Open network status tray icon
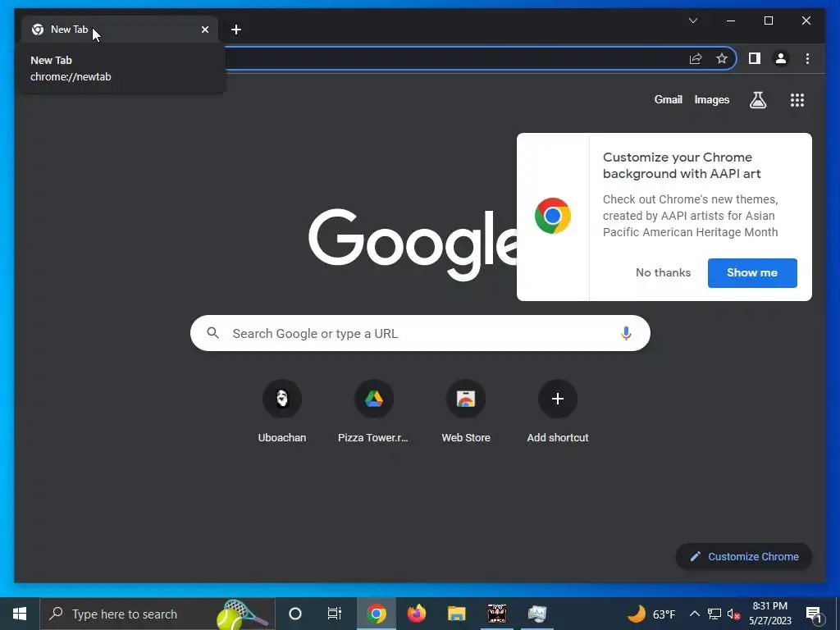 tap(714, 614)
